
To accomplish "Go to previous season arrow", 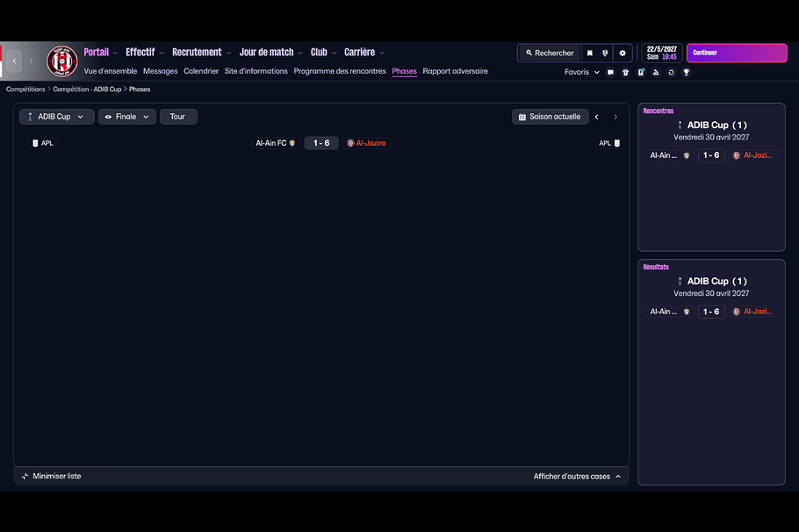I will [x=597, y=117].
